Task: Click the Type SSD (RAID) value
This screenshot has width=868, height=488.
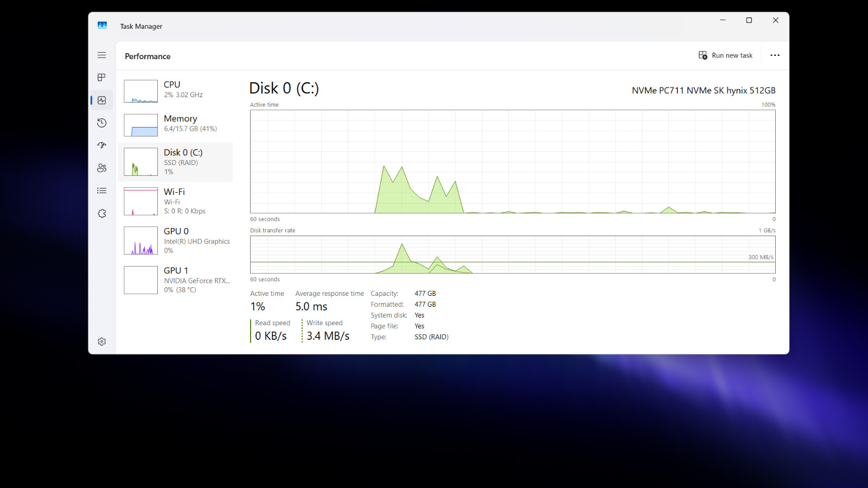Action: [431, 337]
